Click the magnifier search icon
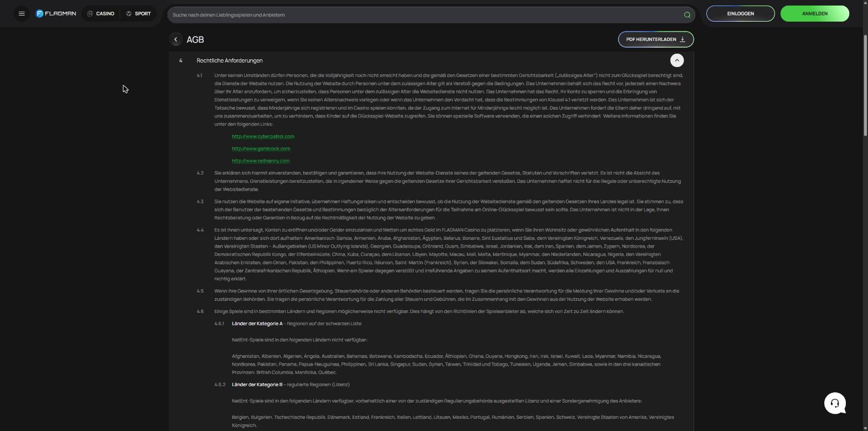The height and width of the screenshot is (431, 868). [687, 15]
